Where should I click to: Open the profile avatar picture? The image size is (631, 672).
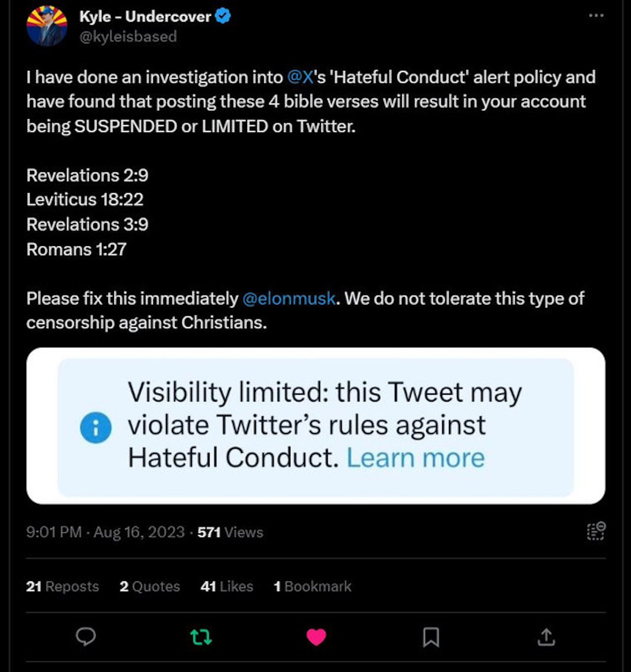(x=47, y=26)
